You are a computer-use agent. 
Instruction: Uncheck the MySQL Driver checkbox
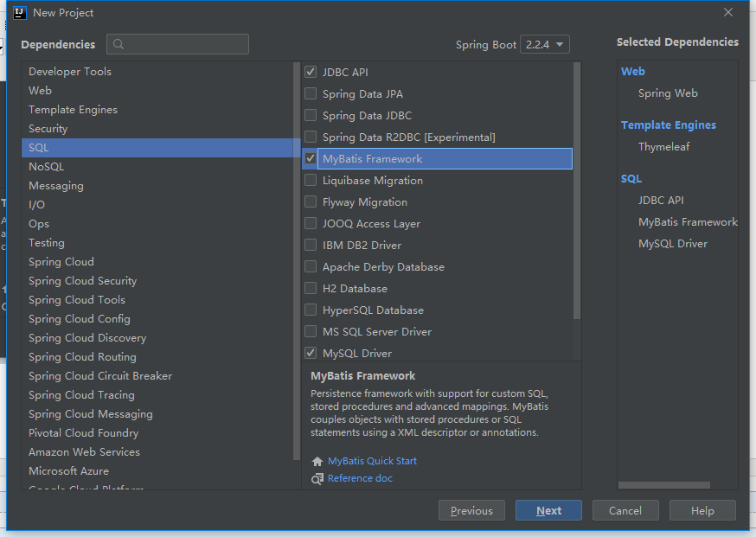[x=311, y=353]
